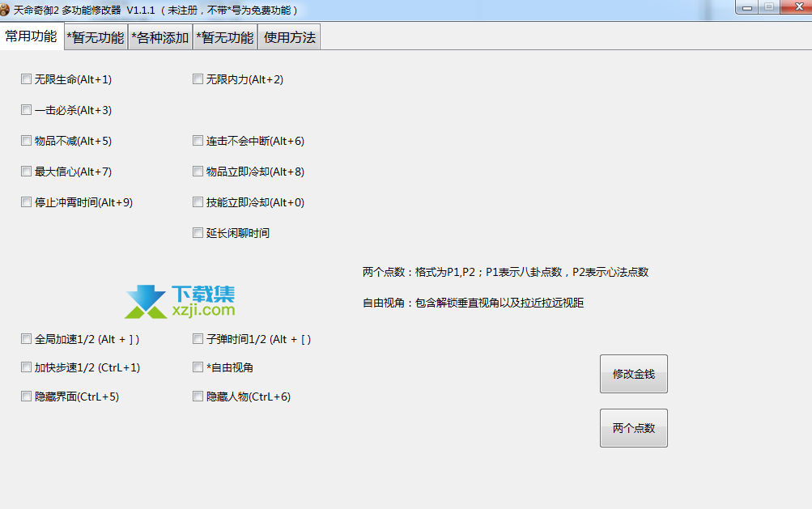This screenshot has height=509, width=812.
Task: Click the app icon in the title bar
Action: tap(6, 10)
